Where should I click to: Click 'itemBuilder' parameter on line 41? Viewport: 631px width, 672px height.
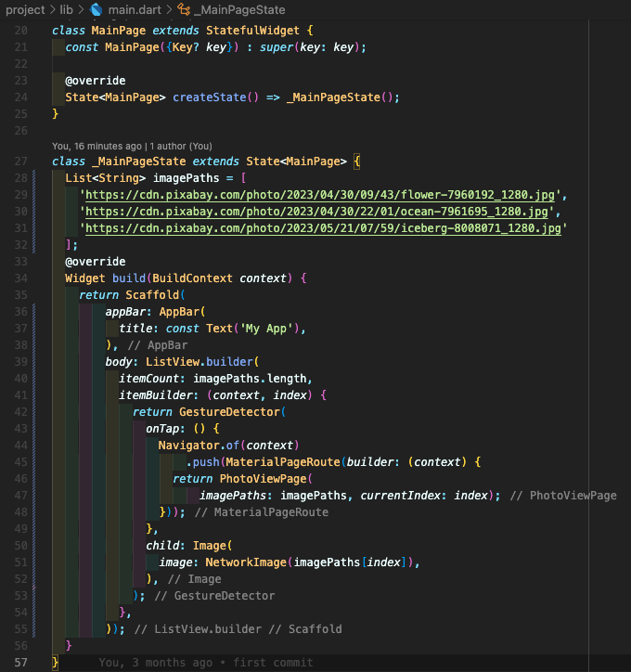tap(156, 395)
